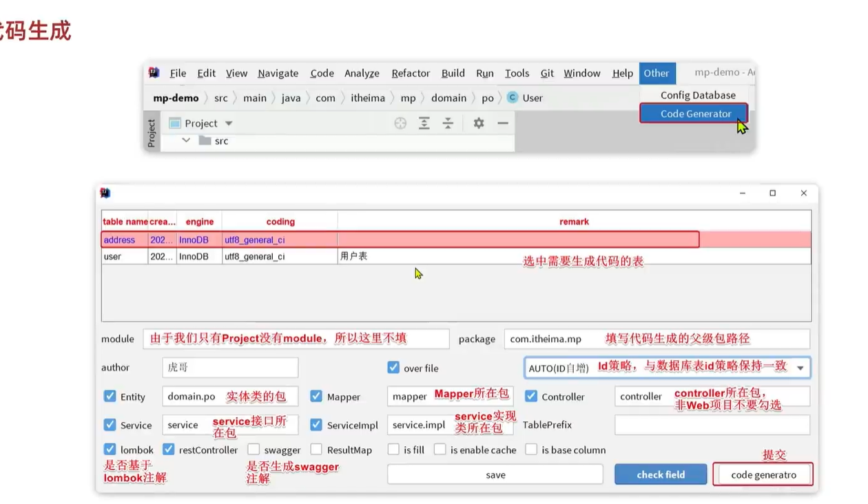Toggle the Mapper checkbox
This screenshot has height=504, width=868.
pyautogui.click(x=316, y=396)
